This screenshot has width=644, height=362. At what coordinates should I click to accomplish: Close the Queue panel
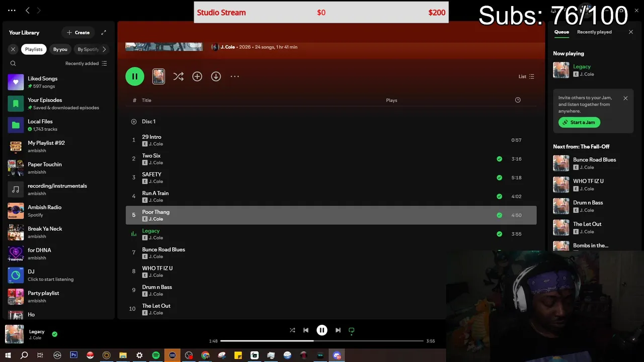pos(631,32)
